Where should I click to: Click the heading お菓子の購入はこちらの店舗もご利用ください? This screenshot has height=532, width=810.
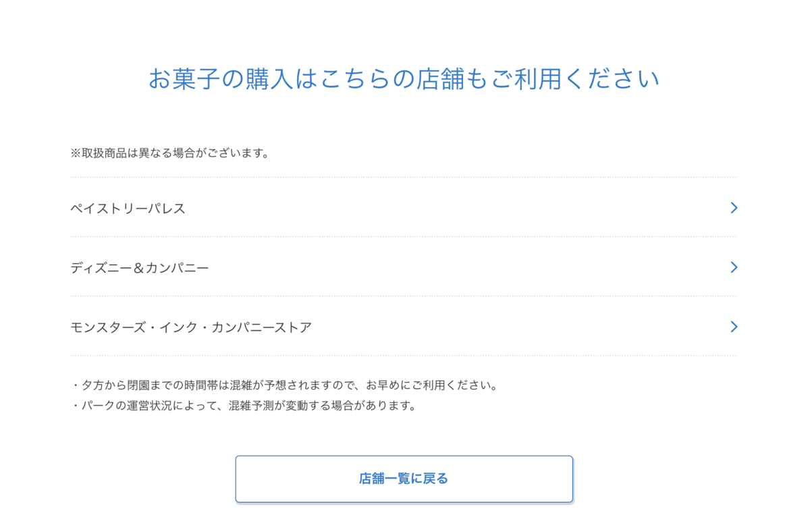[404, 80]
